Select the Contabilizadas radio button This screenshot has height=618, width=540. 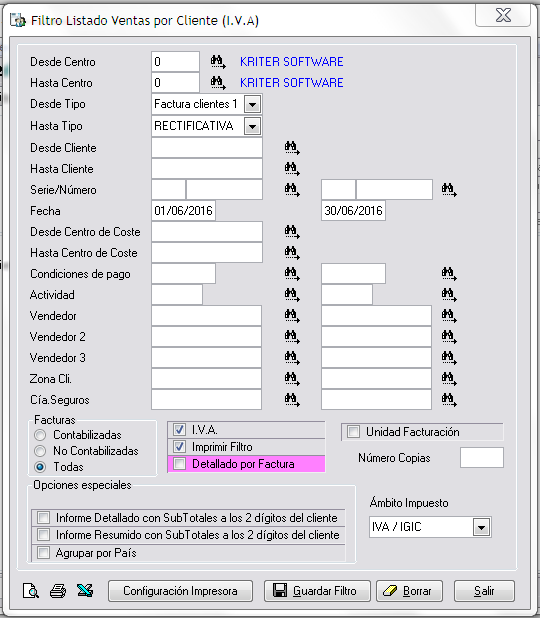pyautogui.click(x=40, y=435)
